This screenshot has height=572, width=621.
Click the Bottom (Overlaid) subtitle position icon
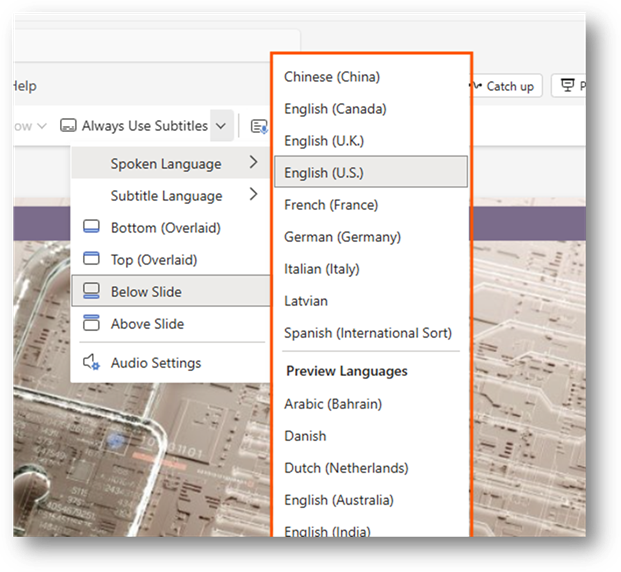[x=91, y=228]
